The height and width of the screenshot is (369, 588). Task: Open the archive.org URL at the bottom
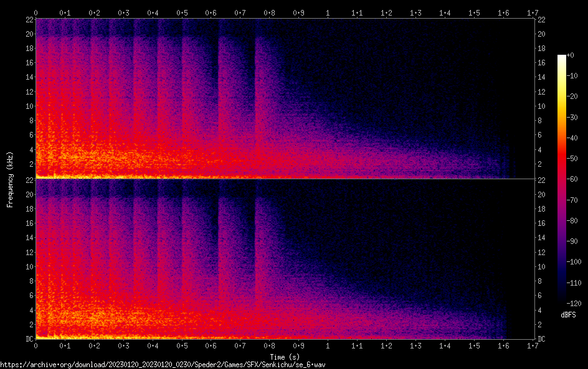pos(163,364)
